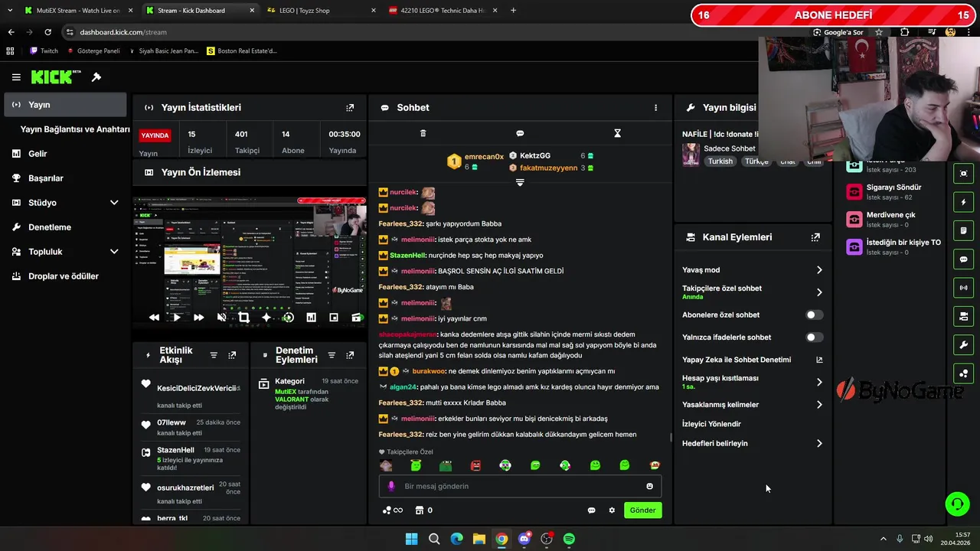The image size is (980, 551).
Task: Click the stats bar-chart icon in the preview
Action: pyautogui.click(x=311, y=317)
